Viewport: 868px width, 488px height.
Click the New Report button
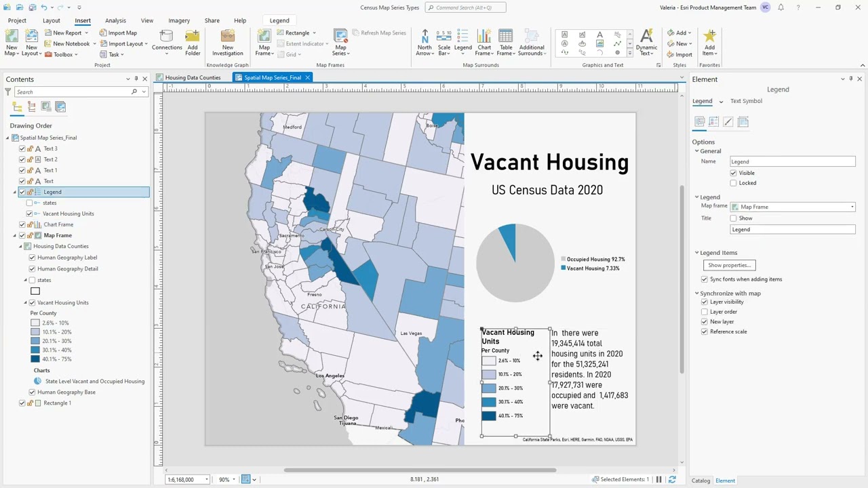[x=65, y=33]
